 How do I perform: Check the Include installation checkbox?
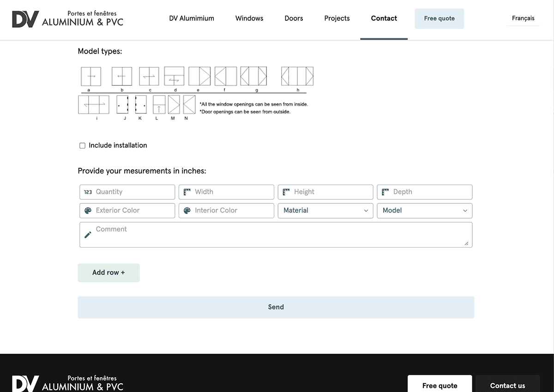(83, 146)
